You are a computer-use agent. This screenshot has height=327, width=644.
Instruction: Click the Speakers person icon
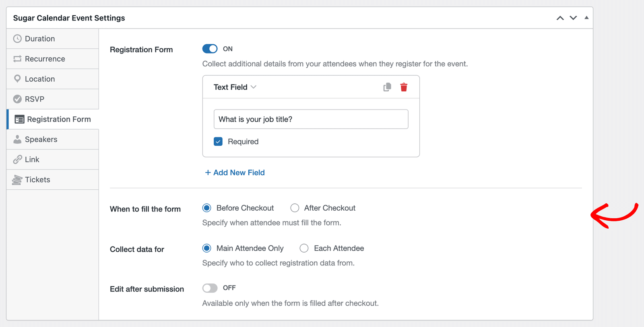[x=17, y=139]
